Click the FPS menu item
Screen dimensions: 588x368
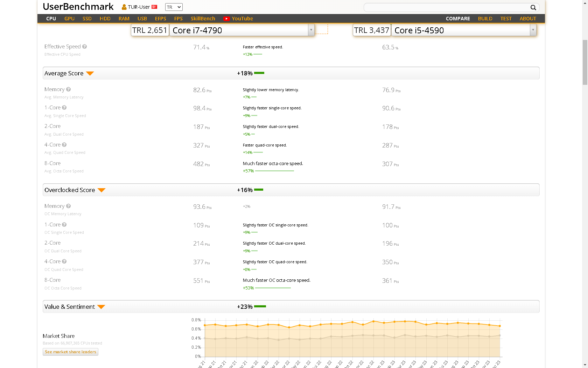click(178, 19)
